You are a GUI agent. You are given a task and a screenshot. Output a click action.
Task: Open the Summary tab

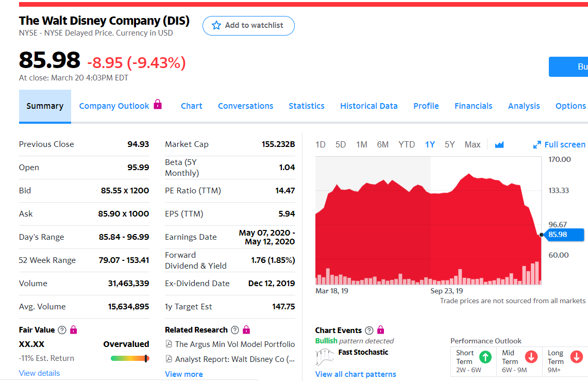pos(45,106)
